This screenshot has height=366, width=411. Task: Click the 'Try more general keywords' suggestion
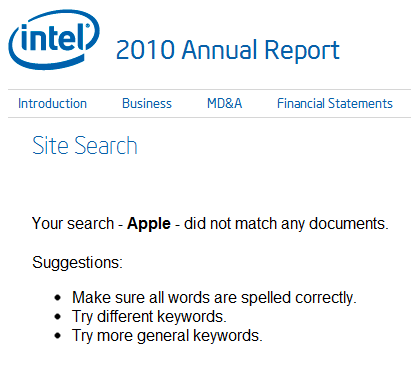(167, 336)
